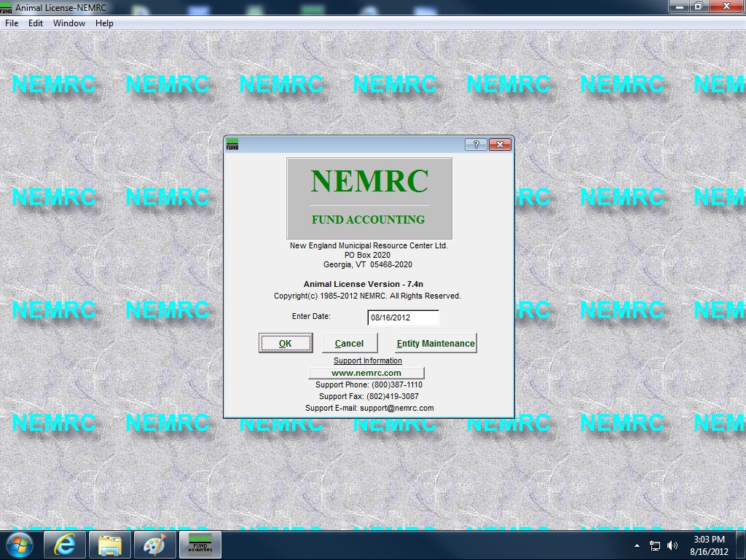The width and height of the screenshot is (746, 560).
Task: Open the Window menu
Action: 69,23
